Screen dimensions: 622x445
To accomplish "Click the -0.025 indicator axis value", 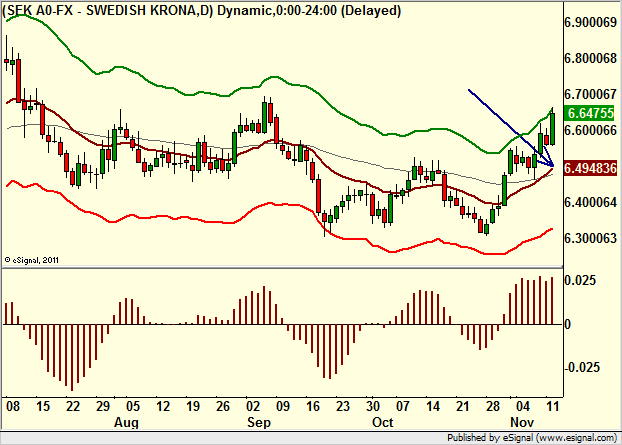I will point(580,367).
